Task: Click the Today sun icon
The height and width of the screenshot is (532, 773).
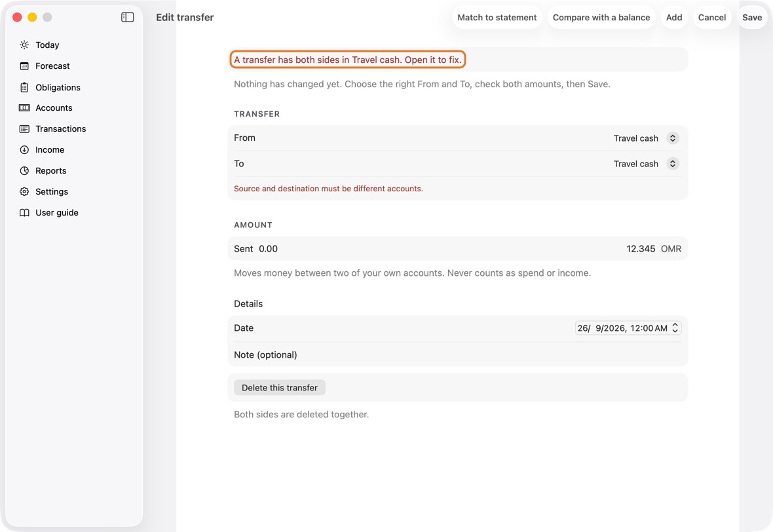Action: point(24,45)
